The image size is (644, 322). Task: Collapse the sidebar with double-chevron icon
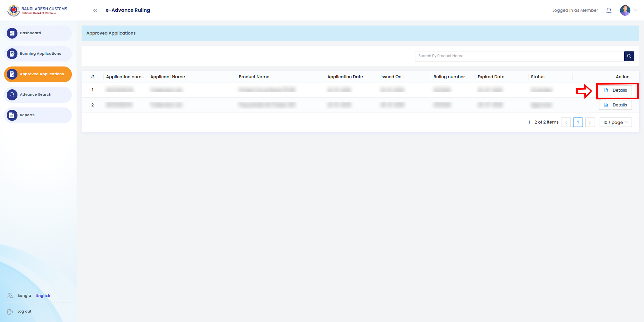[95, 10]
